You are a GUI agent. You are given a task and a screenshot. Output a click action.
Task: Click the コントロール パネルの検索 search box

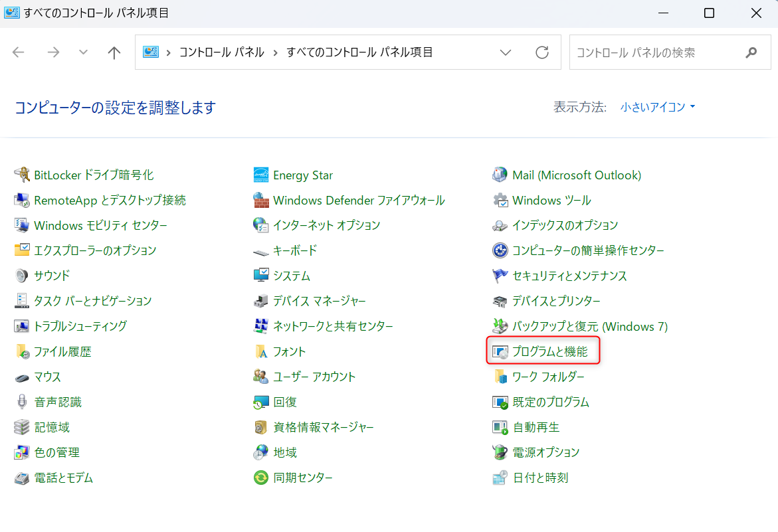[x=670, y=52]
